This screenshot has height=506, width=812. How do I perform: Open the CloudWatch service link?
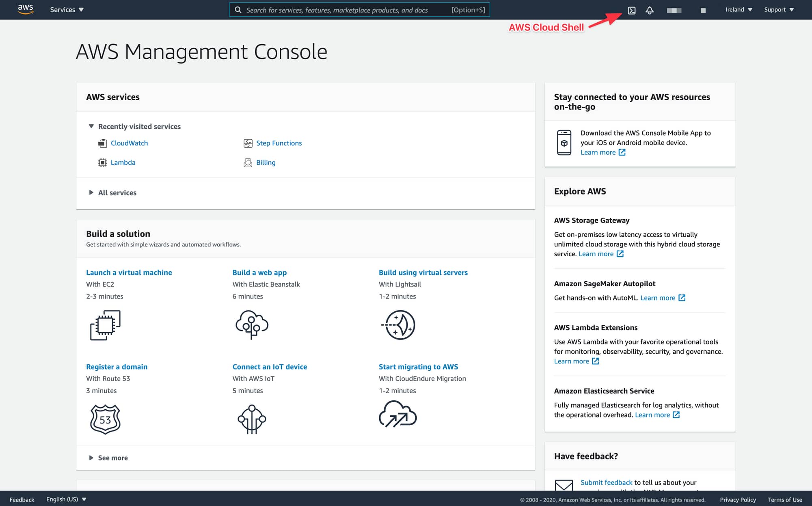point(129,143)
